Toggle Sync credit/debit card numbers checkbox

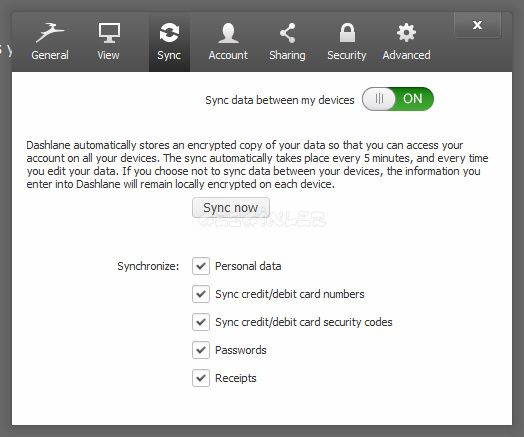tap(201, 294)
